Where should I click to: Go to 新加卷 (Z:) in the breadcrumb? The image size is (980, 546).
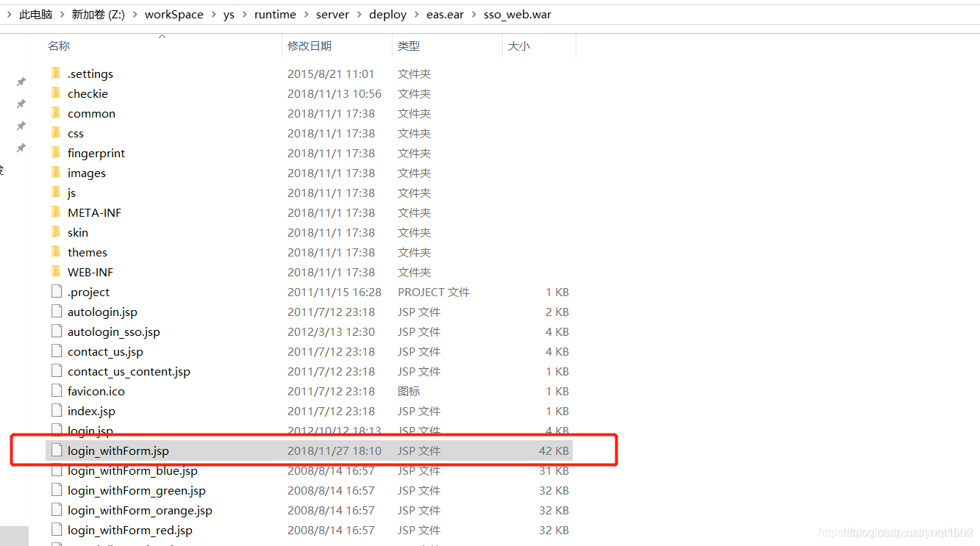99,15
